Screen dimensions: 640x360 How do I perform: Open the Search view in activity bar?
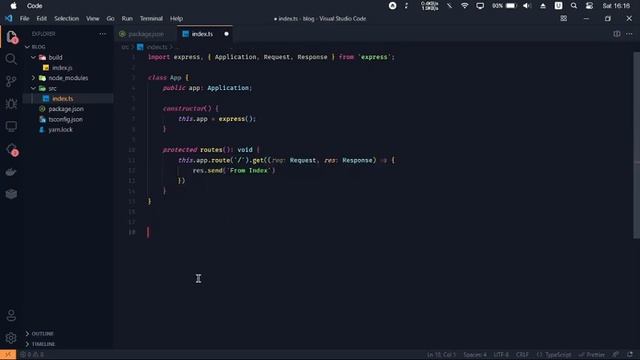point(11,59)
